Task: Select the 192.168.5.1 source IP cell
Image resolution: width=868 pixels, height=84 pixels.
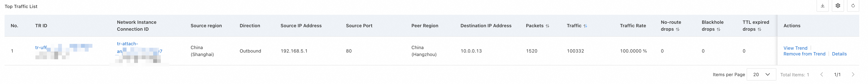Action: pos(294,51)
